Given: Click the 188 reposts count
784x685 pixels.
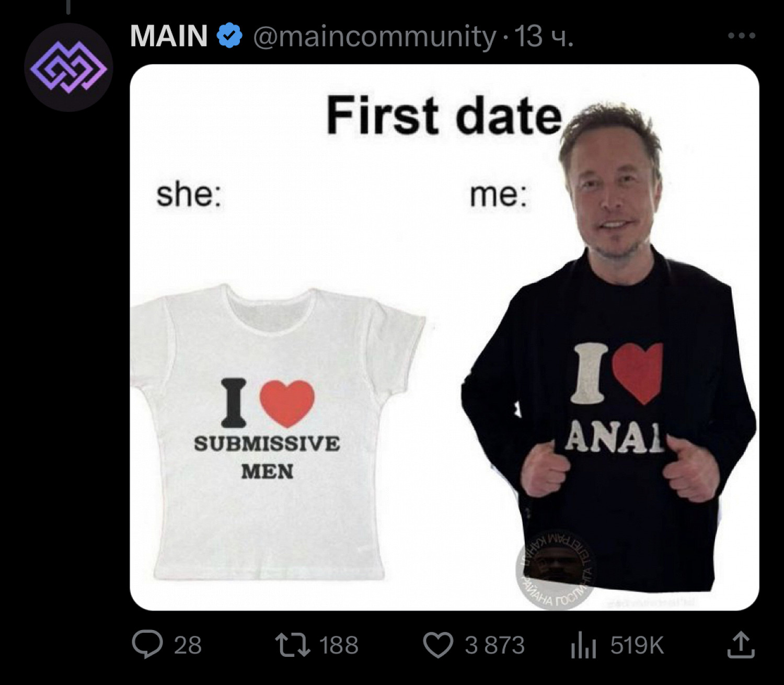Looking at the screenshot, I should pyautogui.click(x=339, y=645).
